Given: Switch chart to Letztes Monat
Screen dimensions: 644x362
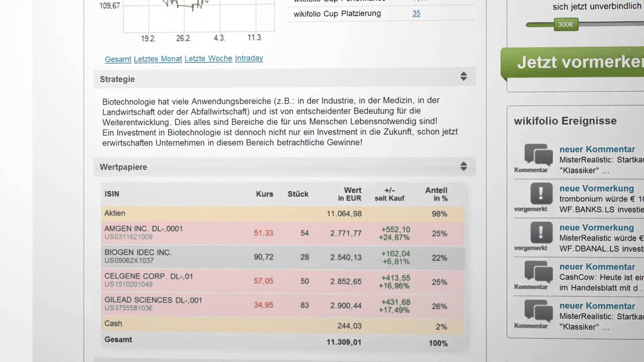Looking at the screenshot, I should coord(158,59).
